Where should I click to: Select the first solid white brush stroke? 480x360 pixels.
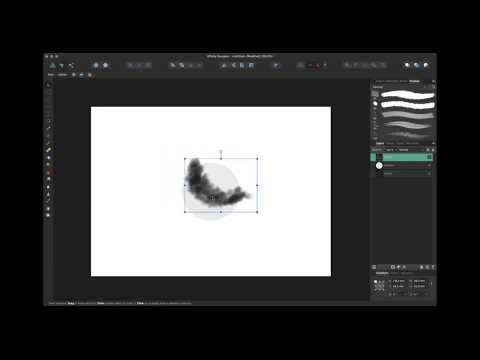pyautogui.click(x=408, y=95)
